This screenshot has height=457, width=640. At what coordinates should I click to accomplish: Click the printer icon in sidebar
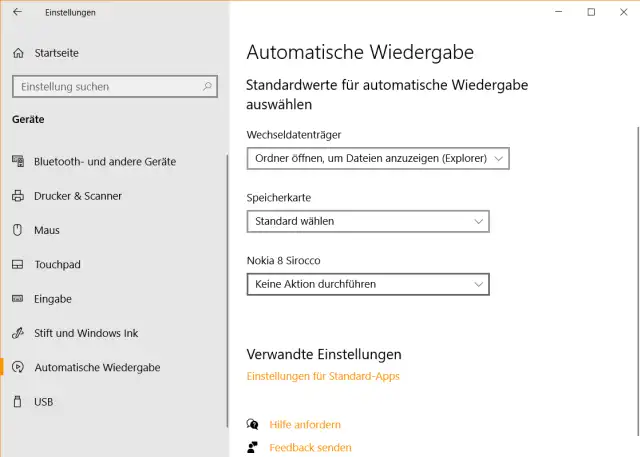(17, 196)
